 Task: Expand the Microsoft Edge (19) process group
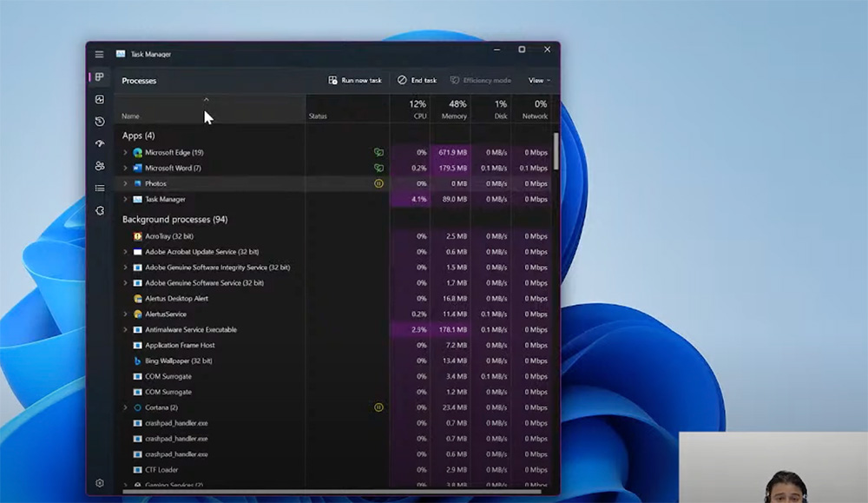pyautogui.click(x=125, y=152)
